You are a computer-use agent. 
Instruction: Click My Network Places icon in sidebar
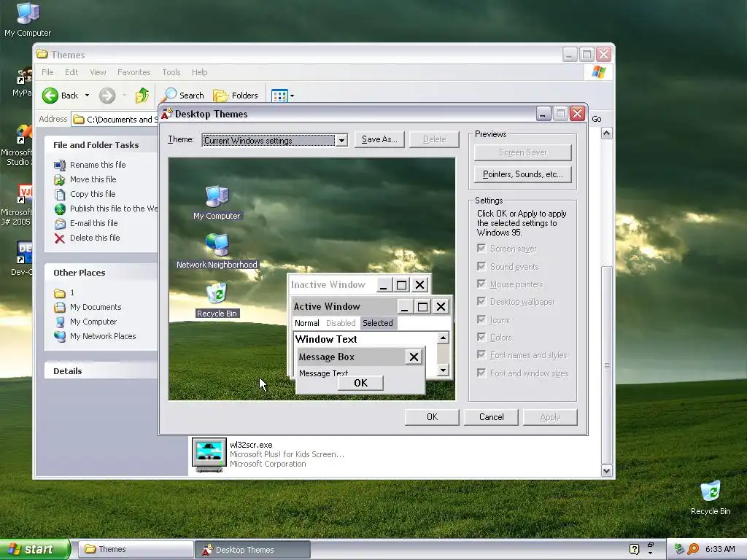[x=60, y=337]
